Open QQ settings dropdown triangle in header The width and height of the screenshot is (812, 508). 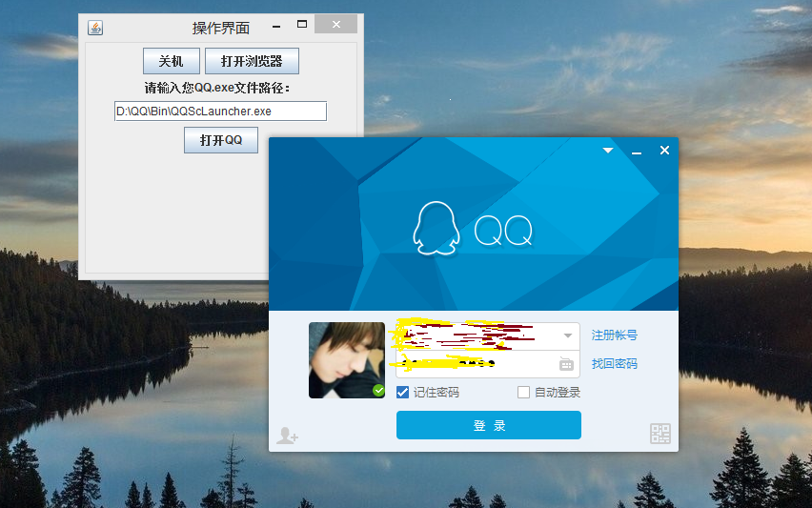tap(608, 151)
